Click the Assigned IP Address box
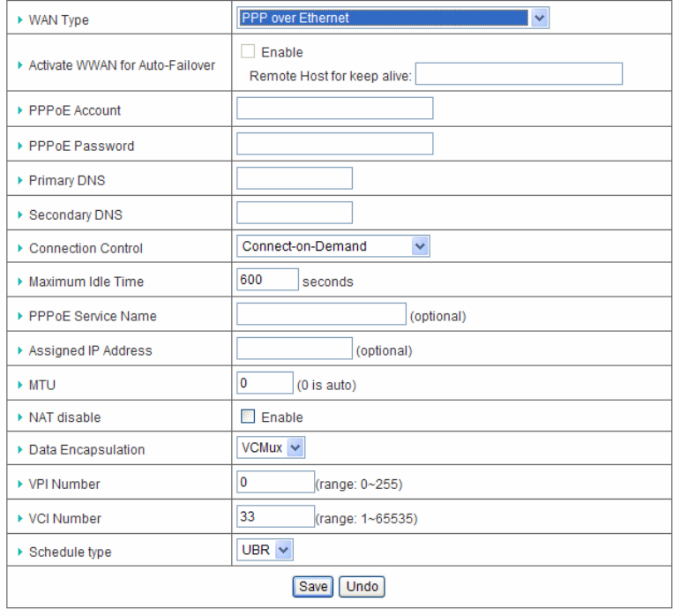 tap(295, 349)
